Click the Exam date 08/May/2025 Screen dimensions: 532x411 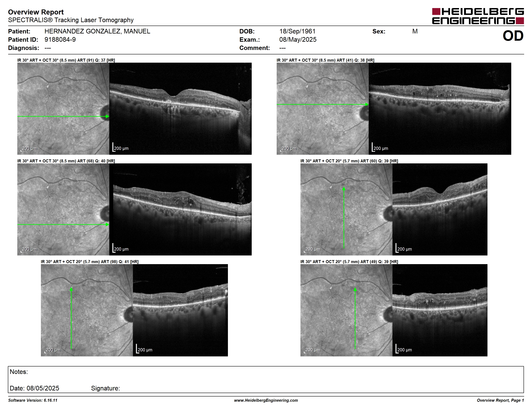[298, 39]
